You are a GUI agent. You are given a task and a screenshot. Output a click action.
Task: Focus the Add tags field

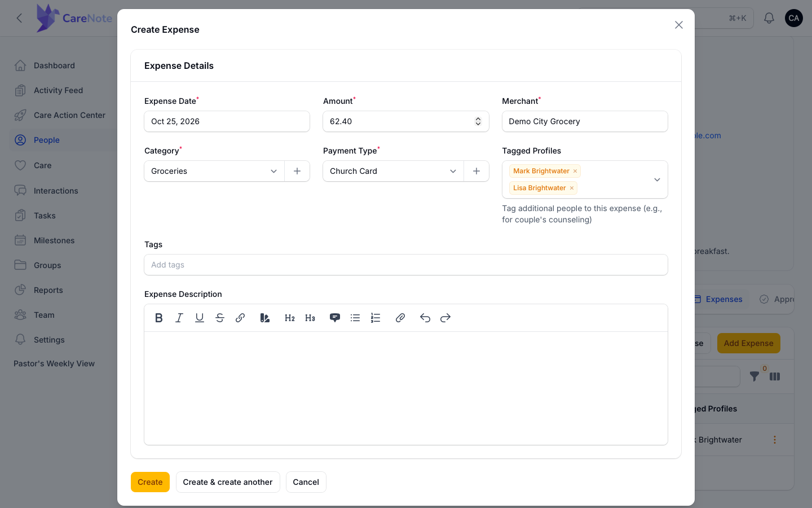(406, 265)
